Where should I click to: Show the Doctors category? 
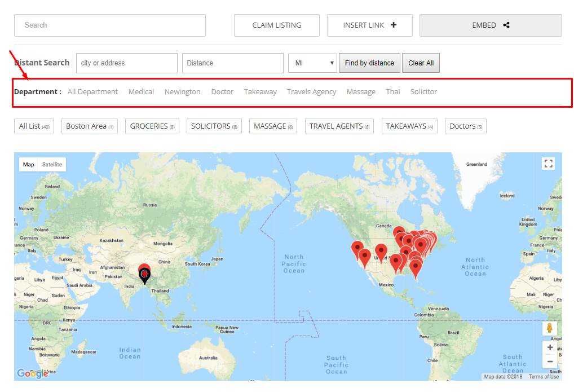pos(466,126)
